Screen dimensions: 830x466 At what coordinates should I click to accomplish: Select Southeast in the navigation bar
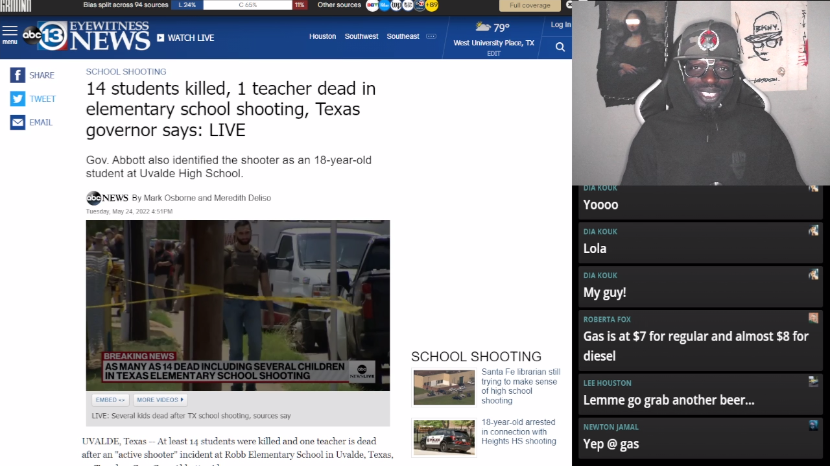[x=403, y=37]
